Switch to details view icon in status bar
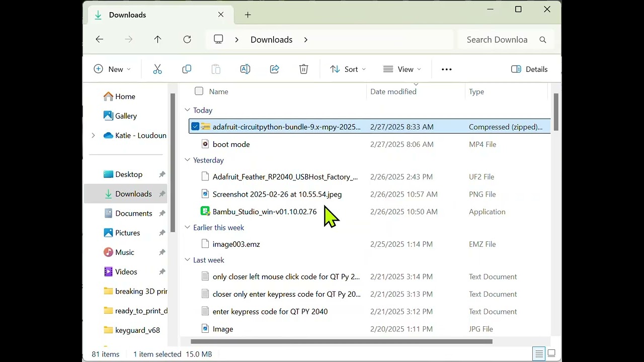Viewport: 644px width, 362px height. (539, 354)
